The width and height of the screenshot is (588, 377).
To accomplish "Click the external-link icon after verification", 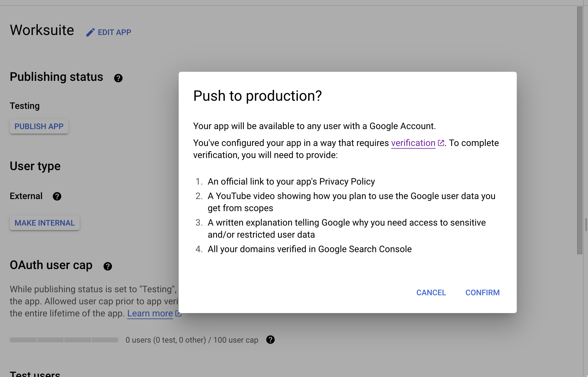I will point(441,143).
